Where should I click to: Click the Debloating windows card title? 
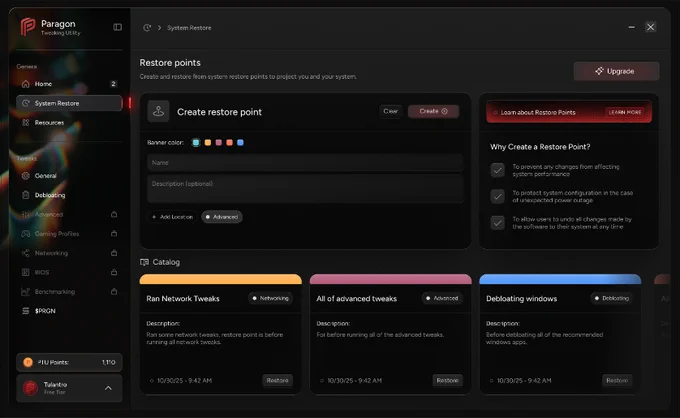click(521, 299)
